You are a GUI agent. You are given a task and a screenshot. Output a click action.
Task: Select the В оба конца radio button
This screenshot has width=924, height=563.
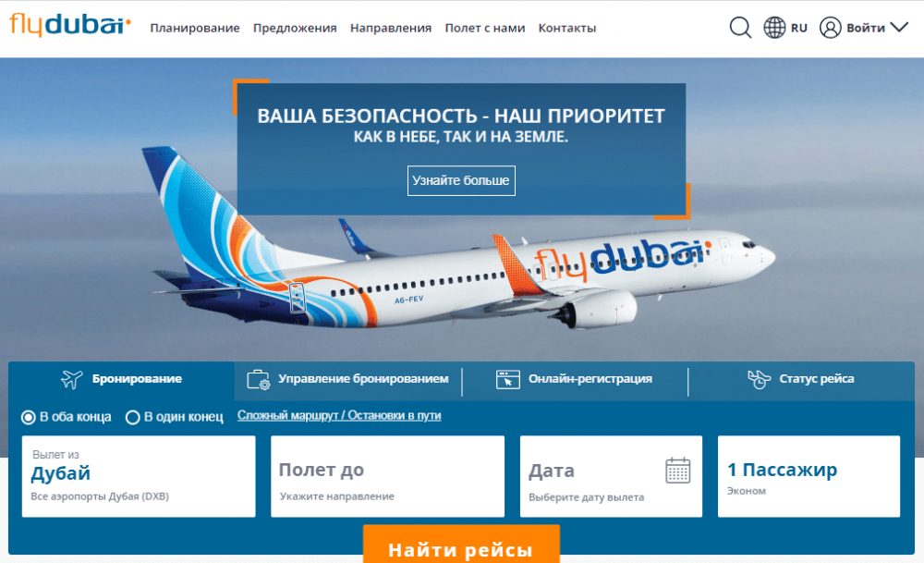(29, 417)
